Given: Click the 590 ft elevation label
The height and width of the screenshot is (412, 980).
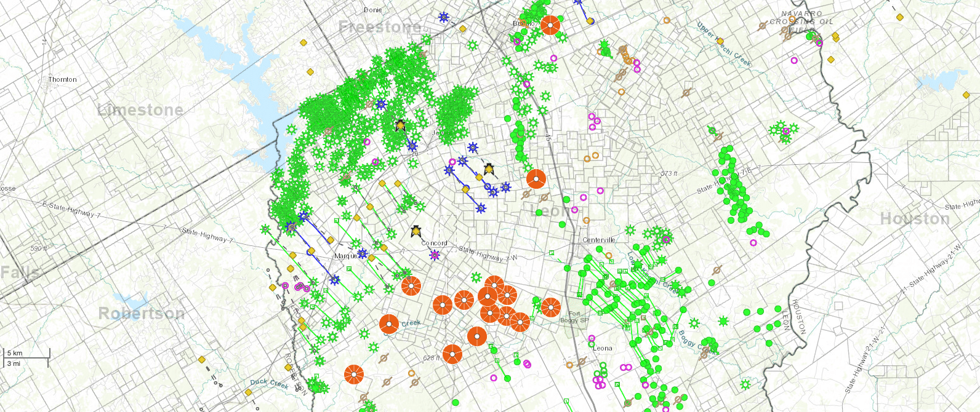Looking at the screenshot, I should pos(39,248).
